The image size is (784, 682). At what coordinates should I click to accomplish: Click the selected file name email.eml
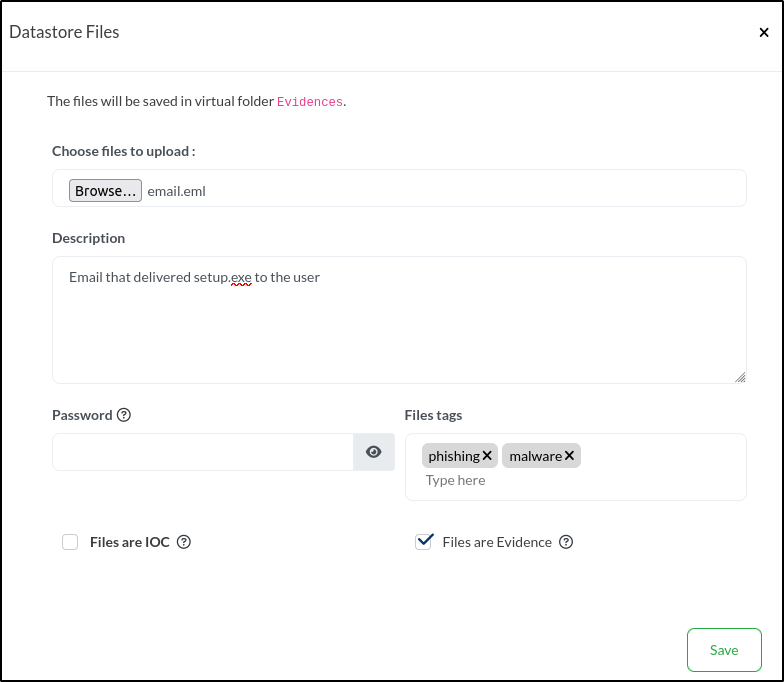point(177,191)
